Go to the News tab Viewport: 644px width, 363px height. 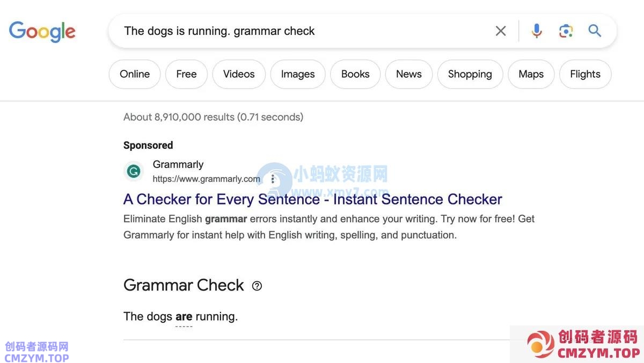pos(409,74)
